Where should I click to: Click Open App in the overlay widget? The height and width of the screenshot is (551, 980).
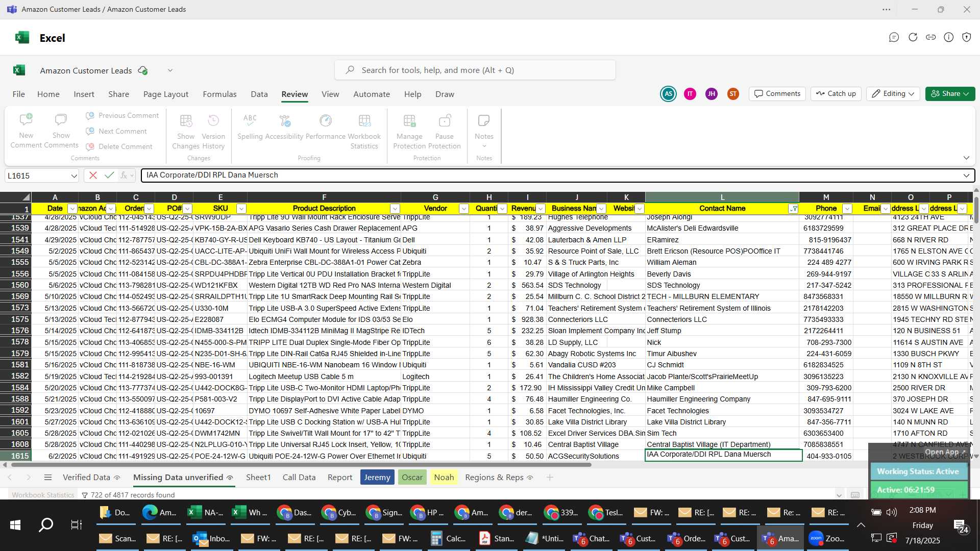point(945,452)
